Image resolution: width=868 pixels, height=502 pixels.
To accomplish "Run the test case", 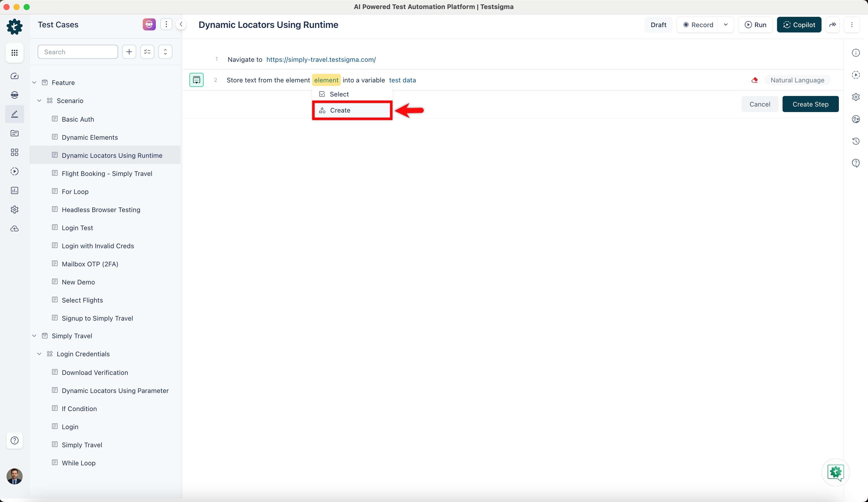I will click(755, 25).
